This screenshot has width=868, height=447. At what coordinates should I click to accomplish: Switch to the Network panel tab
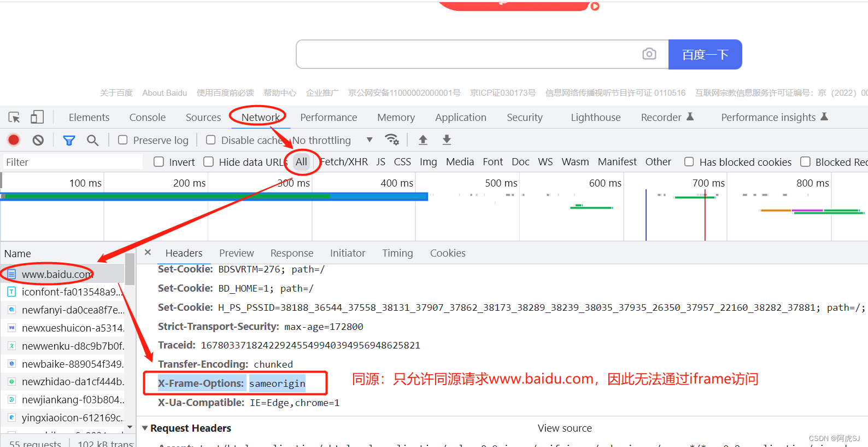pyautogui.click(x=261, y=118)
